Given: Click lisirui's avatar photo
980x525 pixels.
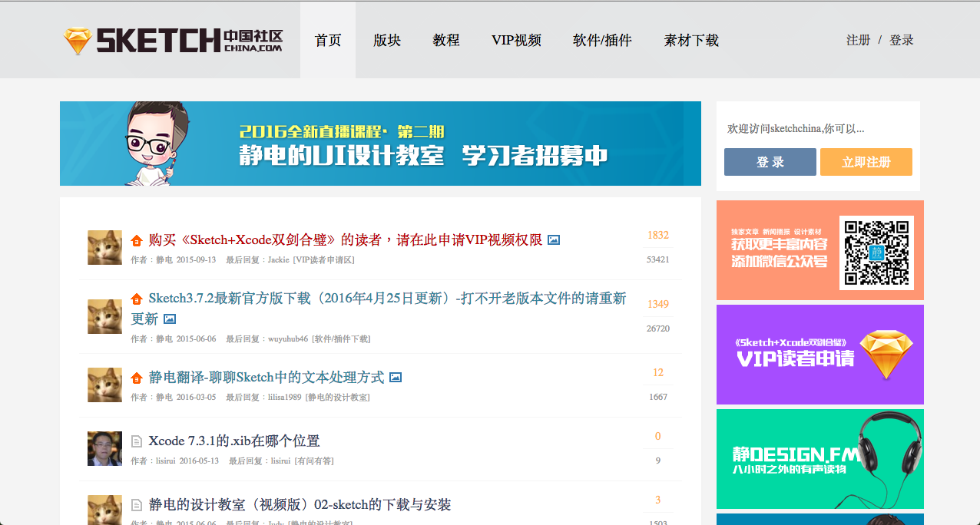Looking at the screenshot, I should pyautogui.click(x=104, y=448).
